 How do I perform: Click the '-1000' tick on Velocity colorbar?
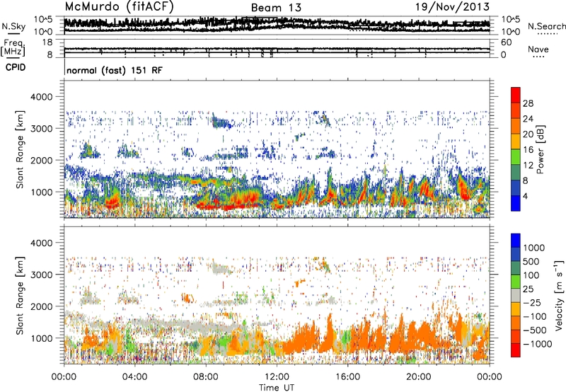click(538, 344)
